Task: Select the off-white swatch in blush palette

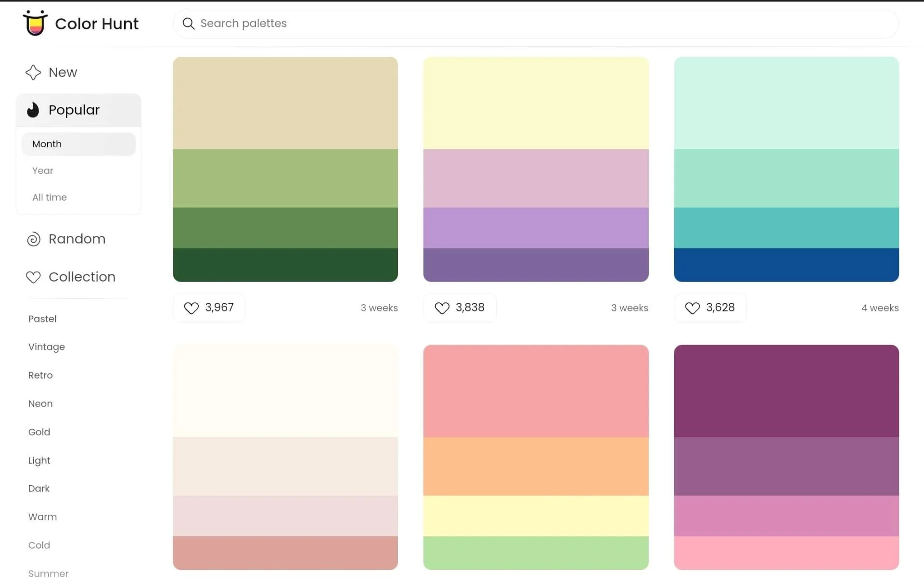Action: [285, 391]
